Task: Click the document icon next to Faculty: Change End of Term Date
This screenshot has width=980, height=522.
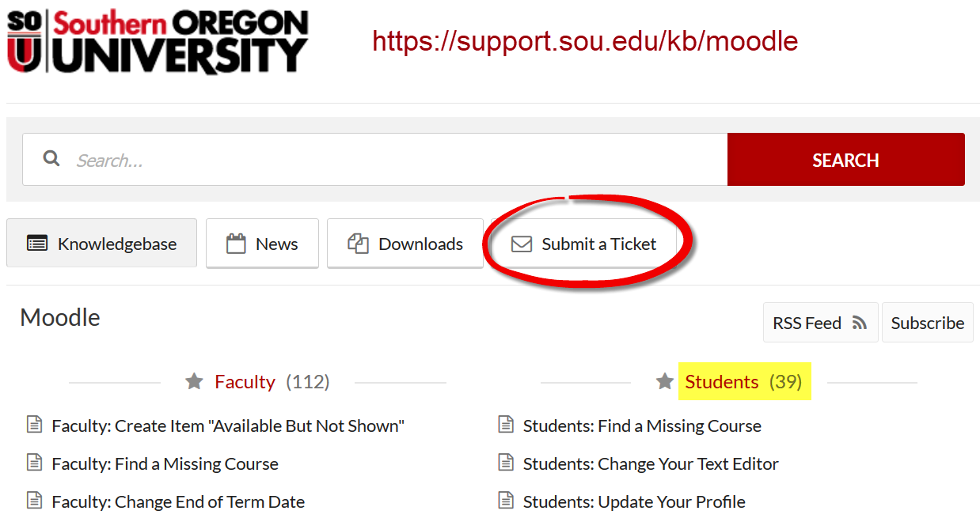Action: pos(34,501)
